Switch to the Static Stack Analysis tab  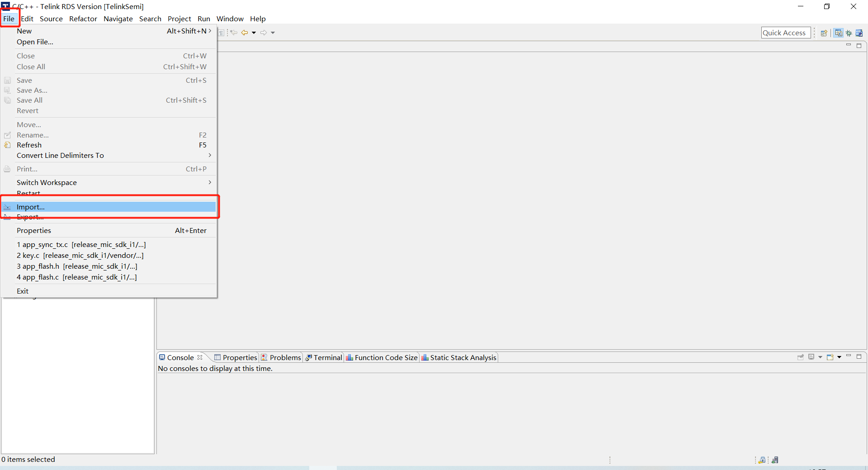[x=462, y=357]
